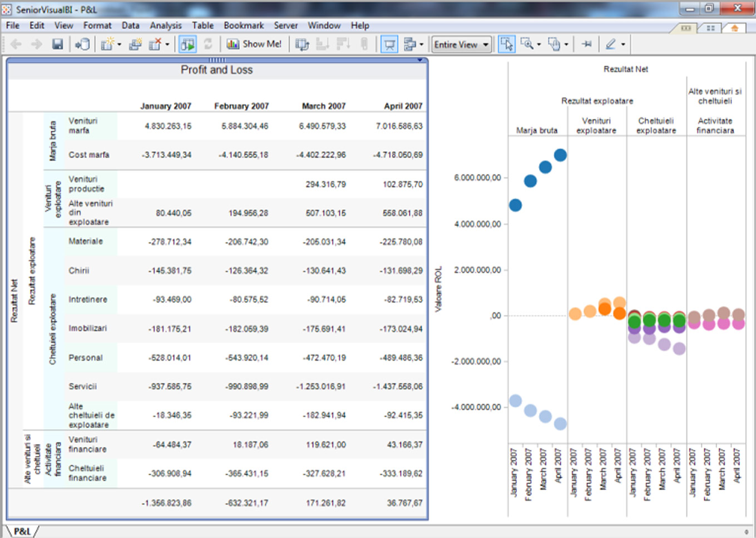Group members using the paperclip icon
The image size is (756, 538).
(364, 44)
